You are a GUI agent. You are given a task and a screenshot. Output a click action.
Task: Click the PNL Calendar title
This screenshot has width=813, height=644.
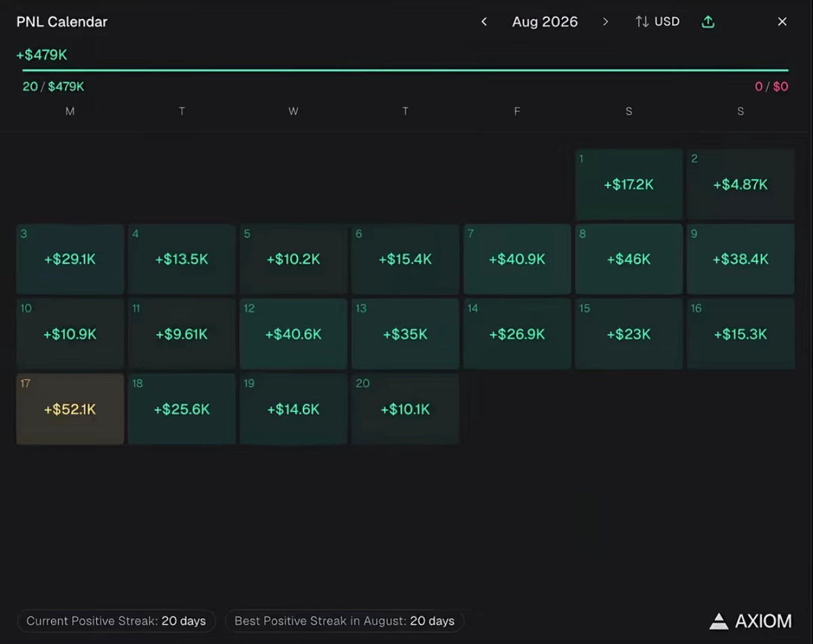click(x=62, y=22)
